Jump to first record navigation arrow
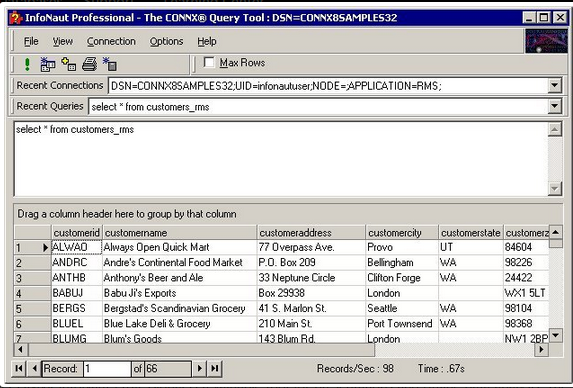The width and height of the screenshot is (573, 388). (19, 368)
